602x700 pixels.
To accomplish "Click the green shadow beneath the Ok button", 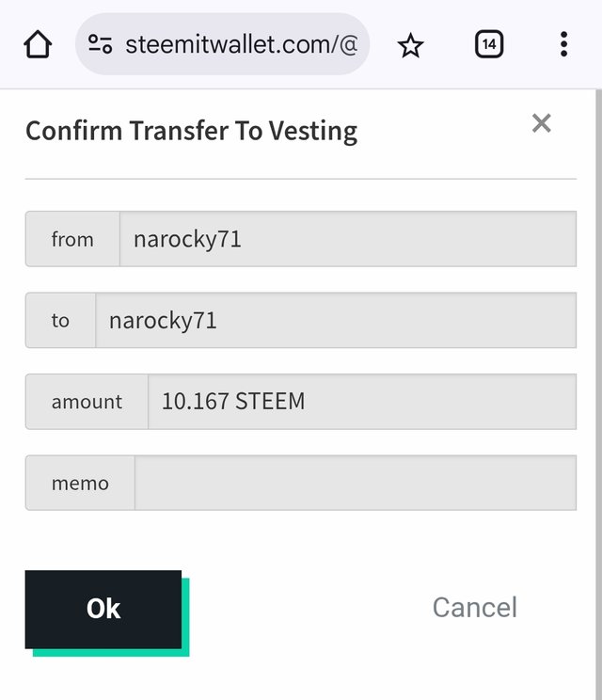I will click(111, 653).
